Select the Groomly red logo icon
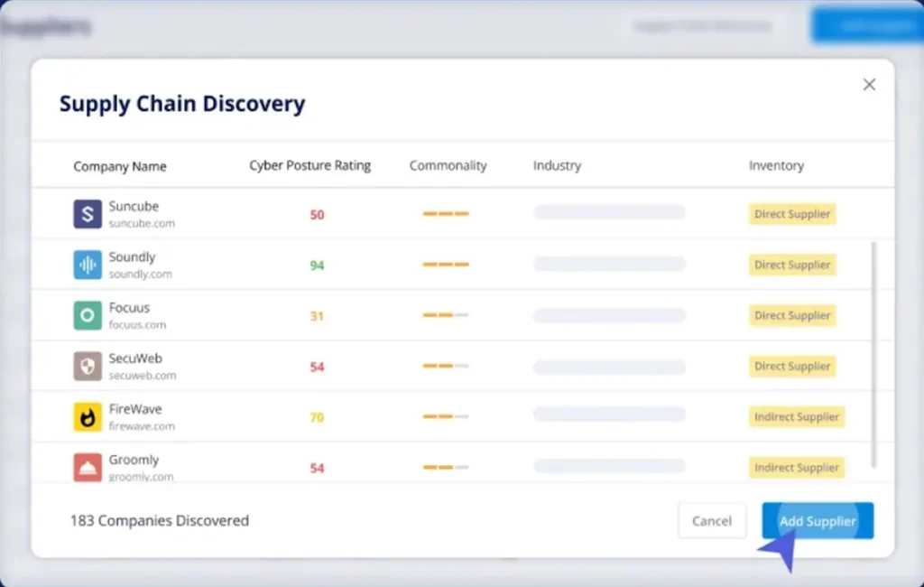Image resolution: width=924 pixels, height=587 pixels. coord(88,467)
